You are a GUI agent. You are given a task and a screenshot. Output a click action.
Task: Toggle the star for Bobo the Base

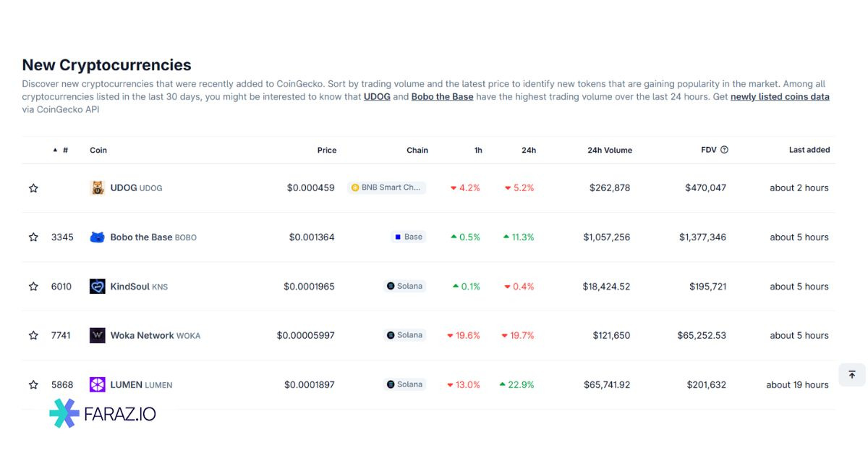(x=33, y=237)
